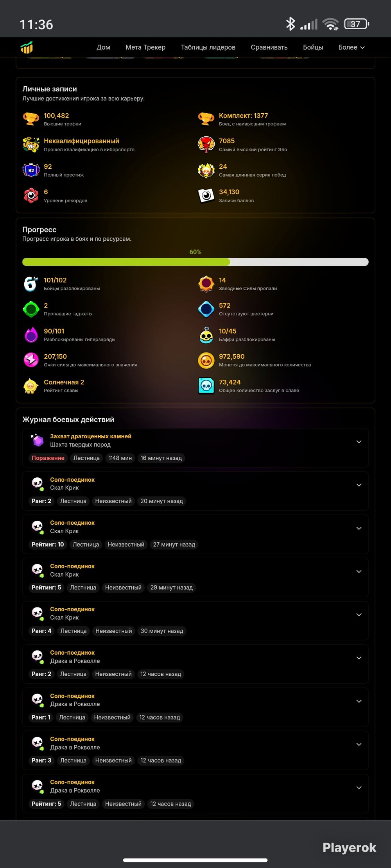391x868 pixels.
Task: Click the blue gear icon beside 572
Action: [206, 309]
